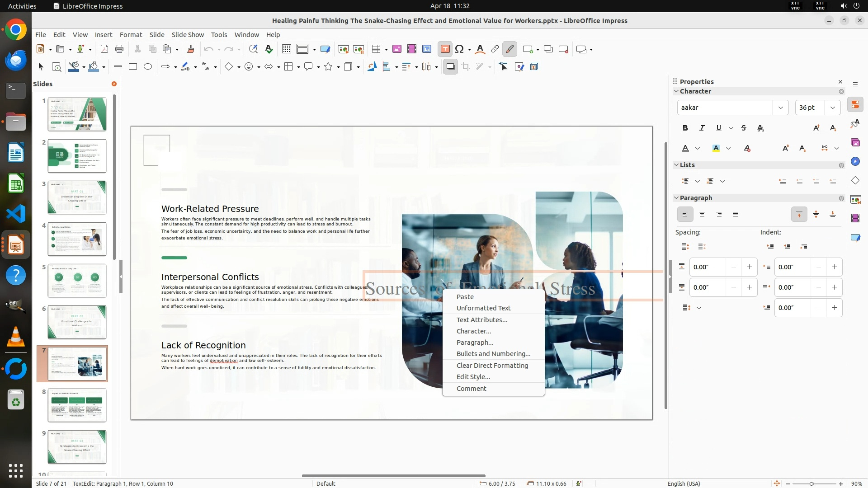The height and width of the screenshot is (488, 868).
Task: Click the Bold formatting icon
Action: click(x=685, y=128)
